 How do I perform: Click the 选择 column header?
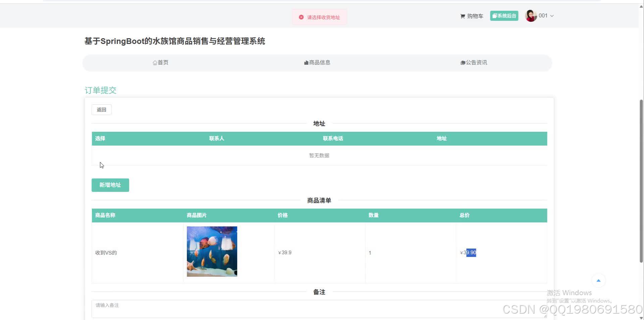tap(100, 139)
